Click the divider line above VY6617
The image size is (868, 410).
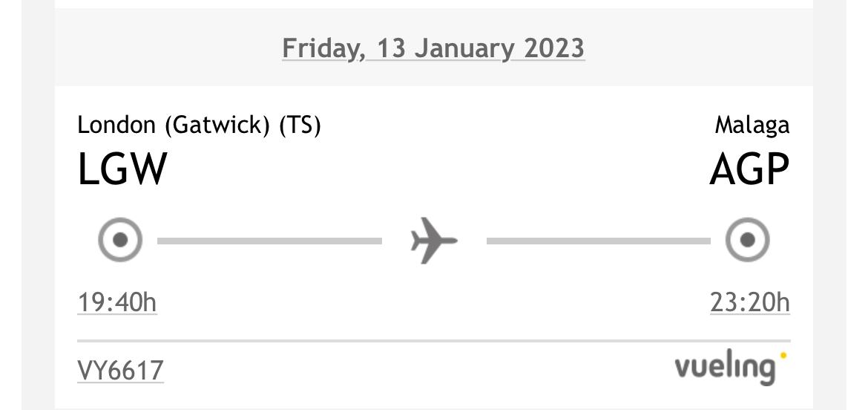[x=434, y=342]
